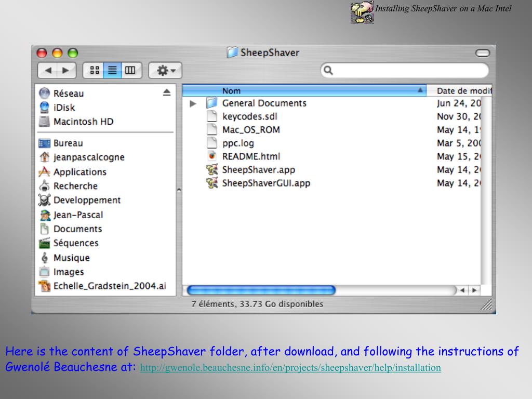Open Recherche icon in sidebar
532x399 pixels.
[x=44, y=186]
